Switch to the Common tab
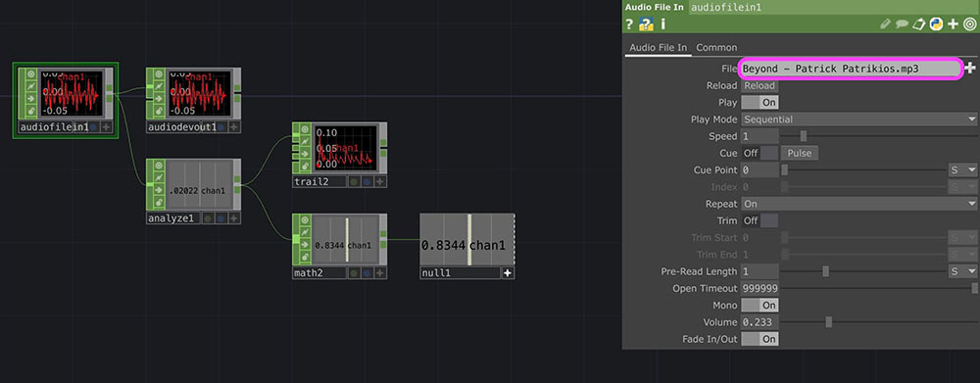The image size is (980, 383). click(716, 47)
